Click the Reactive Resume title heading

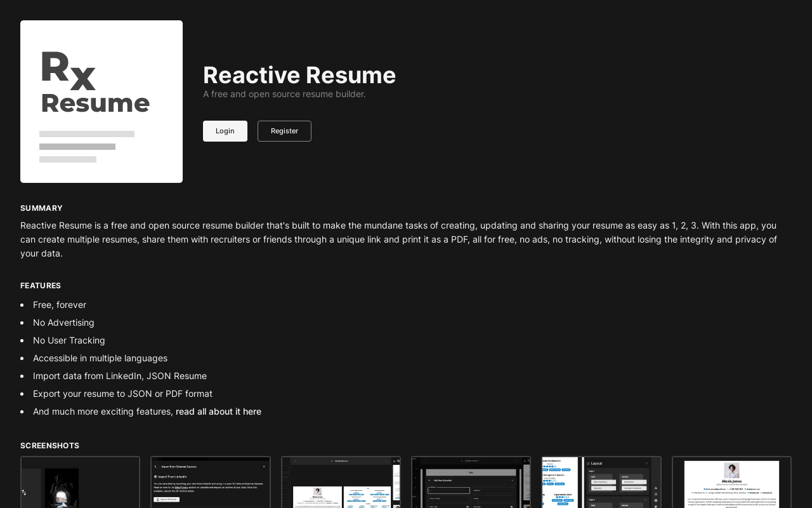click(299, 75)
